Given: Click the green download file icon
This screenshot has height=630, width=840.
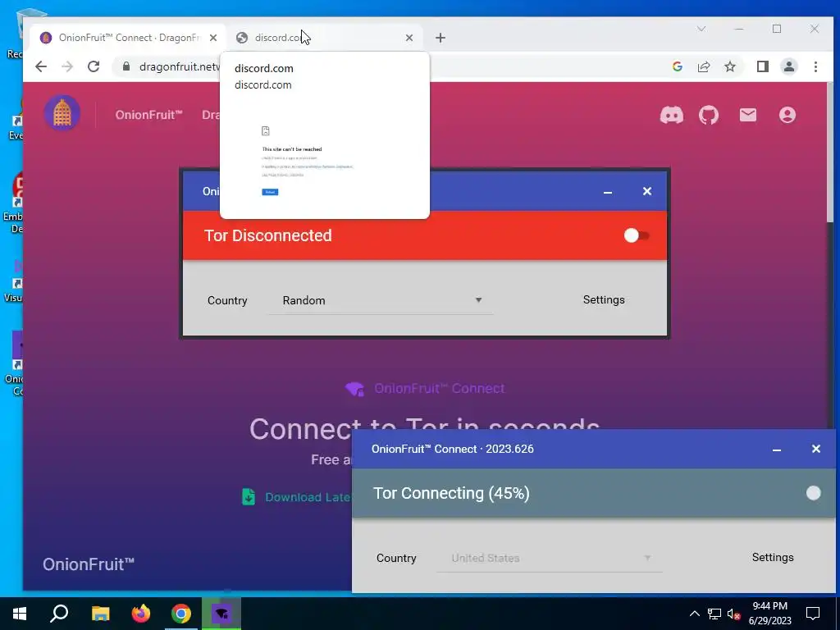Looking at the screenshot, I should (248, 496).
